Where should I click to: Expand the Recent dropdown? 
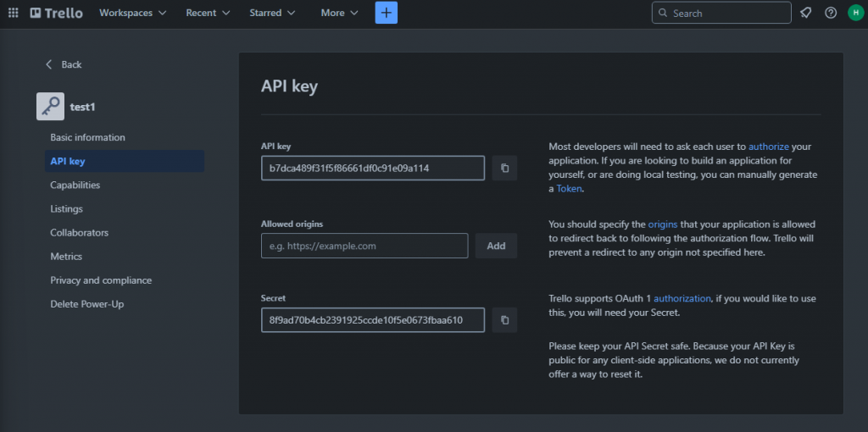[x=208, y=13]
